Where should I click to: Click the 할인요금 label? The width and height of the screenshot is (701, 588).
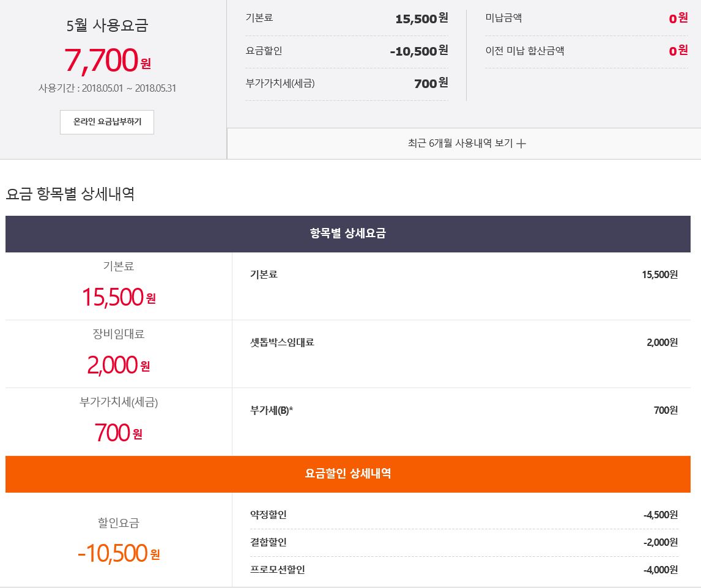coord(119,523)
